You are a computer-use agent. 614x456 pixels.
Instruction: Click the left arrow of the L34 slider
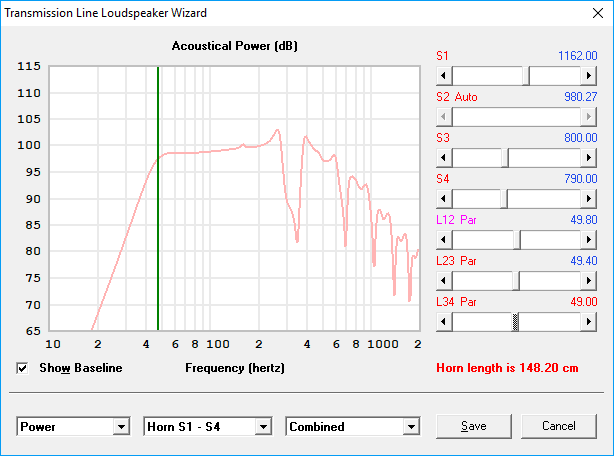click(444, 322)
